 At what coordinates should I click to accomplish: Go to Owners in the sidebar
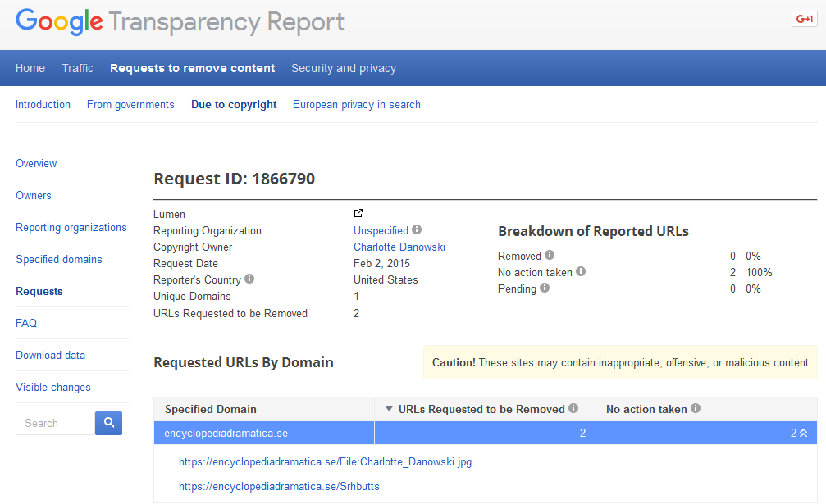33,196
